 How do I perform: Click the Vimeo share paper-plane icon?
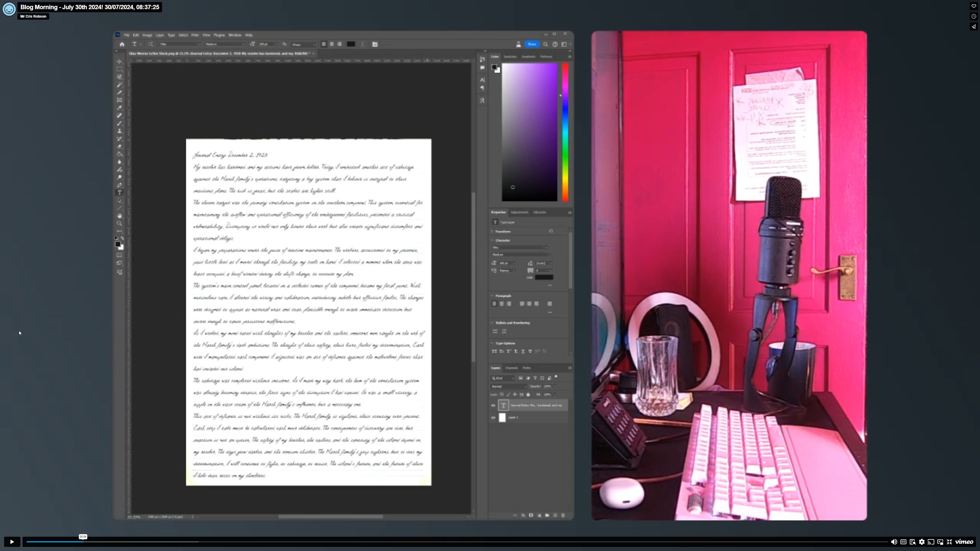(x=974, y=27)
